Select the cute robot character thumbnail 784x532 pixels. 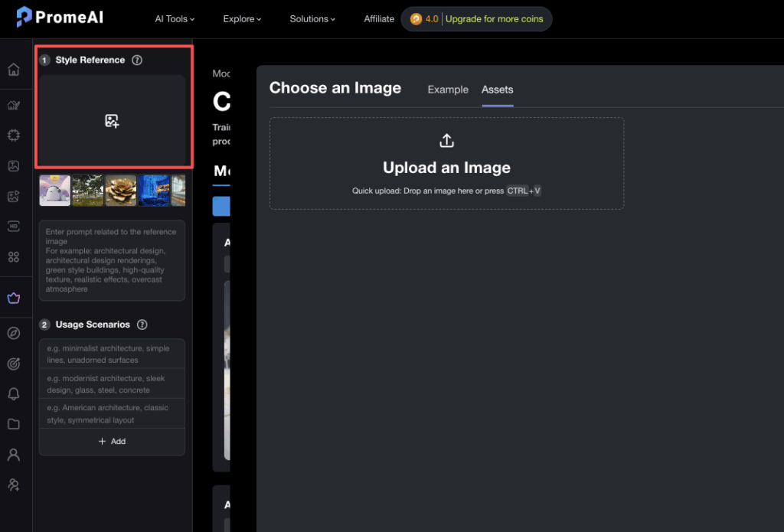click(55, 190)
